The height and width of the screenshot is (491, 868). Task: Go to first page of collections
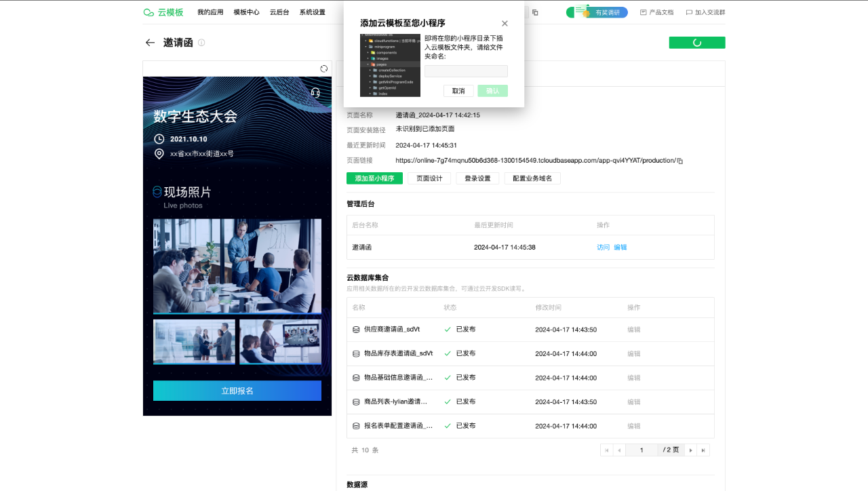coord(606,450)
